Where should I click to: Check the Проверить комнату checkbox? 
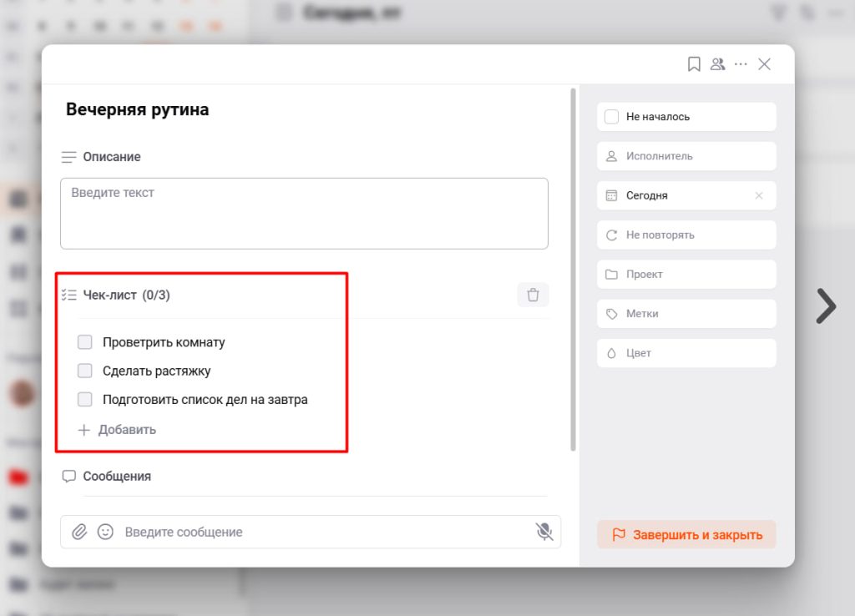coord(85,342)
